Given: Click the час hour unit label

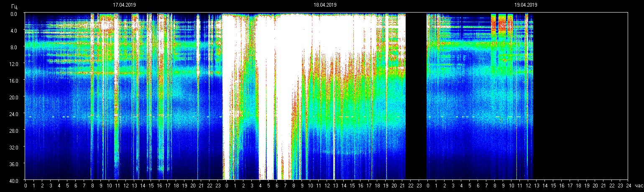Looking at the screenshot, I should (639, 186).
